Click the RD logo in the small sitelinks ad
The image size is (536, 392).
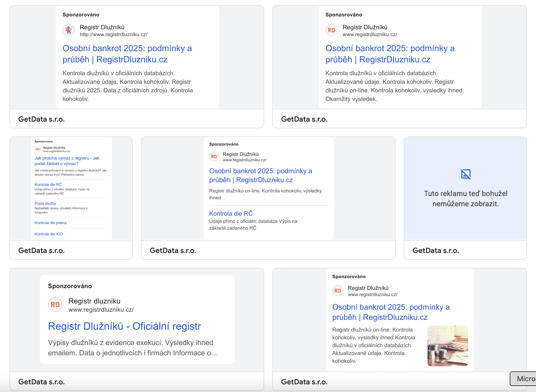coord(38,149)
